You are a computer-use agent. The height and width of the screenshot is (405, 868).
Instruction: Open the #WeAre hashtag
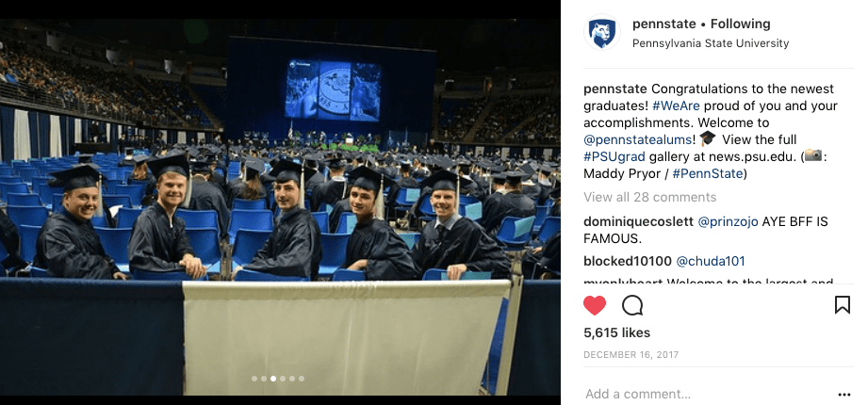pos(675,105)
